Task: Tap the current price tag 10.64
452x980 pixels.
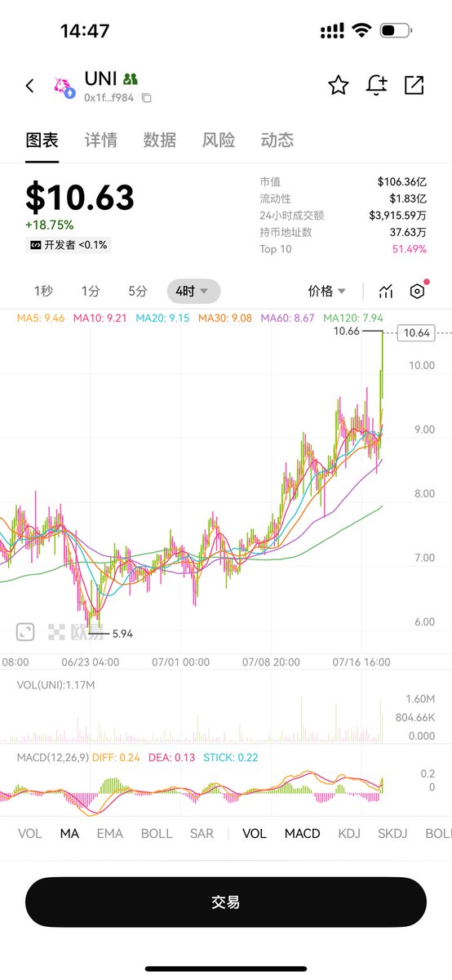Action: pyautogui.click(x=417, y=332)
